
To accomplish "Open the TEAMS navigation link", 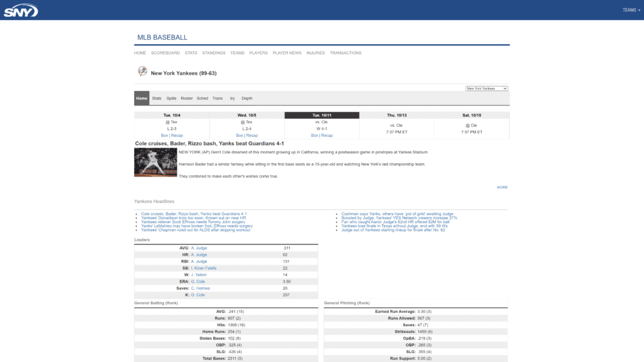I will point(237,53).
